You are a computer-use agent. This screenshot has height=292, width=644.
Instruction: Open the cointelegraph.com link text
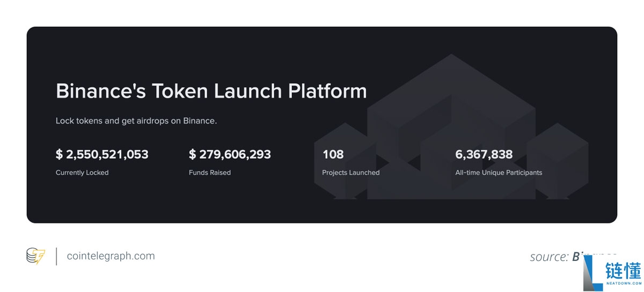[111, 256]
